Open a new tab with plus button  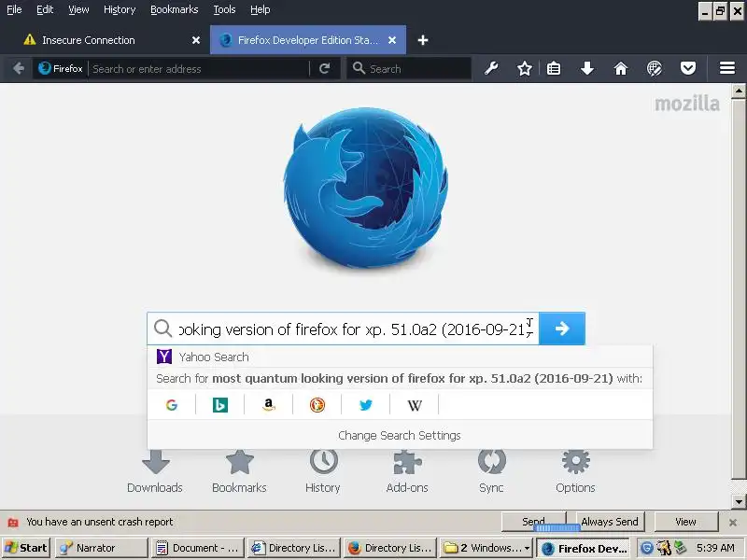(423, 40)
